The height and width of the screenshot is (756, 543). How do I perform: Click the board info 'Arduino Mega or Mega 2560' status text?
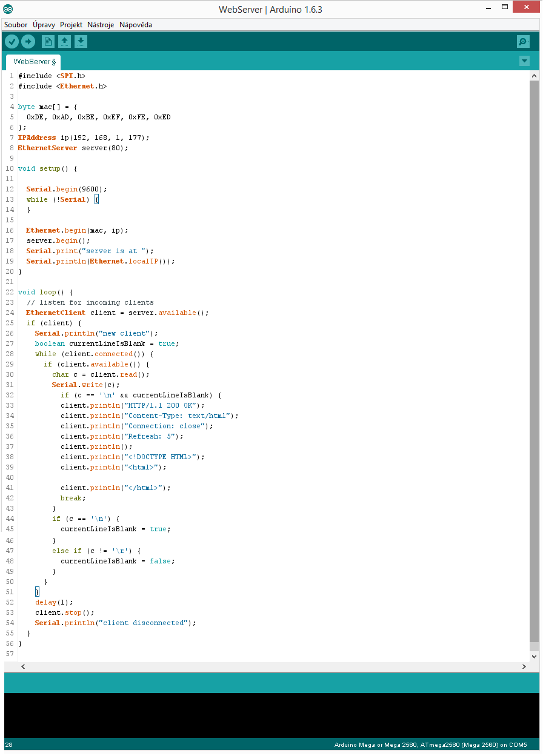[431, 744]
